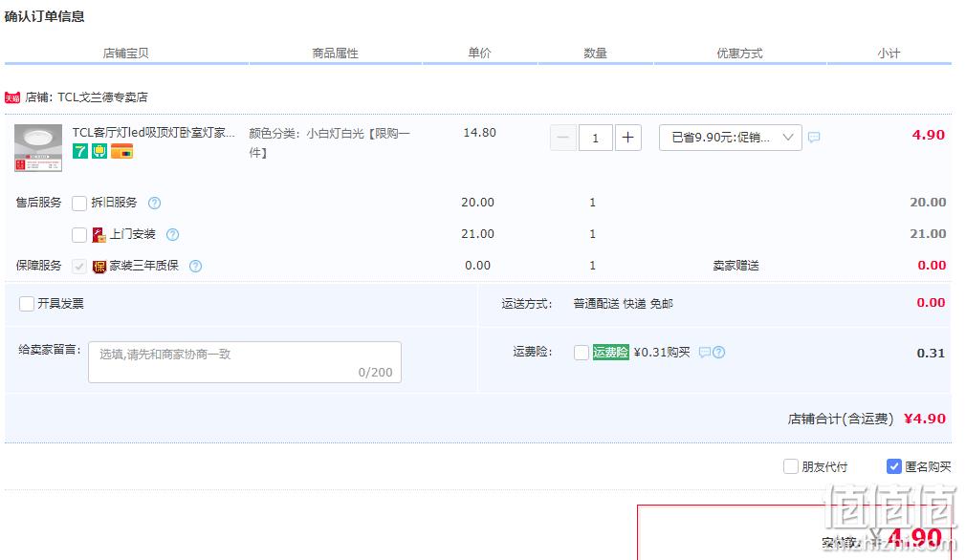
Task: Open the TCL ceiling lamp product thumbnail
Action: coord(38,148)
